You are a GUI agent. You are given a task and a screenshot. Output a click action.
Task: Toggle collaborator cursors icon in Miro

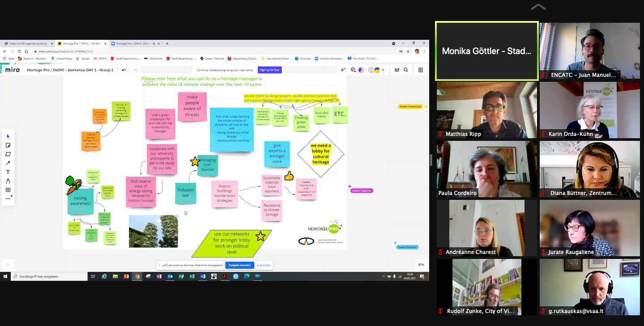[344, 70]
